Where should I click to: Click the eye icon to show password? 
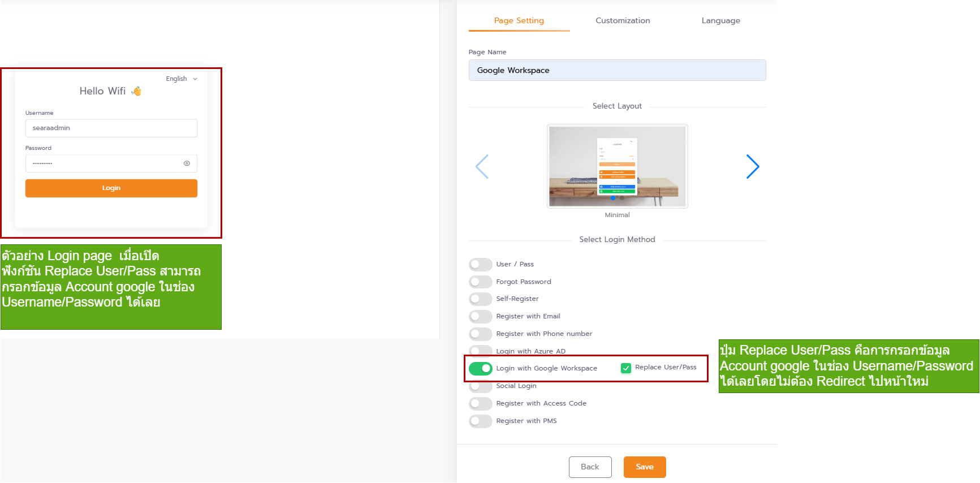187,163
